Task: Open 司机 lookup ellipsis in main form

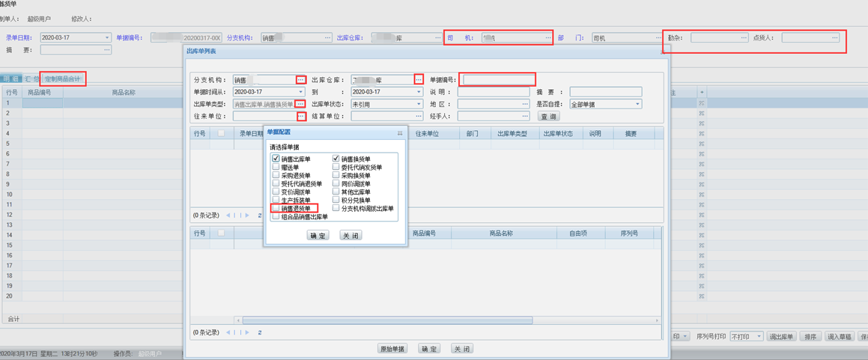Action: [547, 37]
